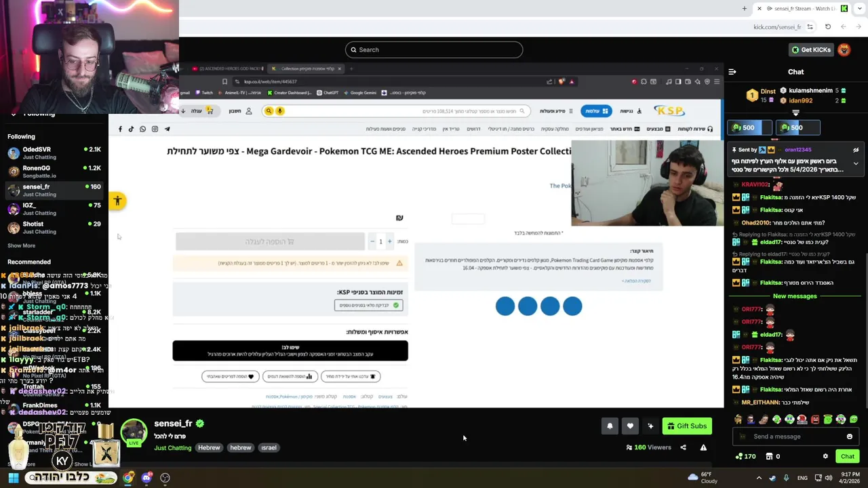This screenshot has width=868, height=488.
Task: Share the stream via the share icon
Action: click(x=683, y=447)
